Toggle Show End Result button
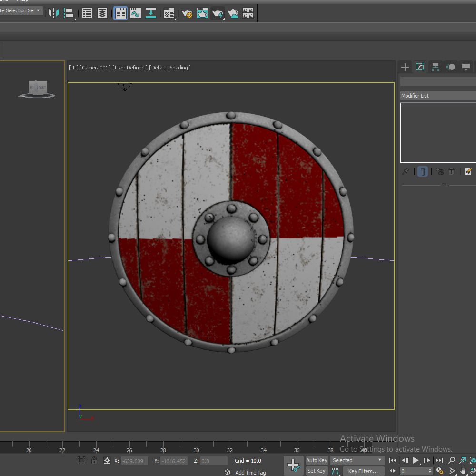The width and height of the screenshot is (476, 476). click(x=423, y=171)
